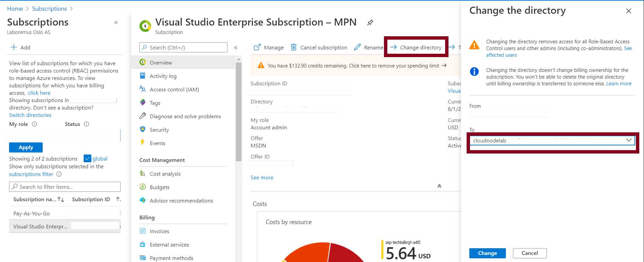This screenshot has width=644, height=262.
Task: Click the Status info icon
Action: pos(86,124)
